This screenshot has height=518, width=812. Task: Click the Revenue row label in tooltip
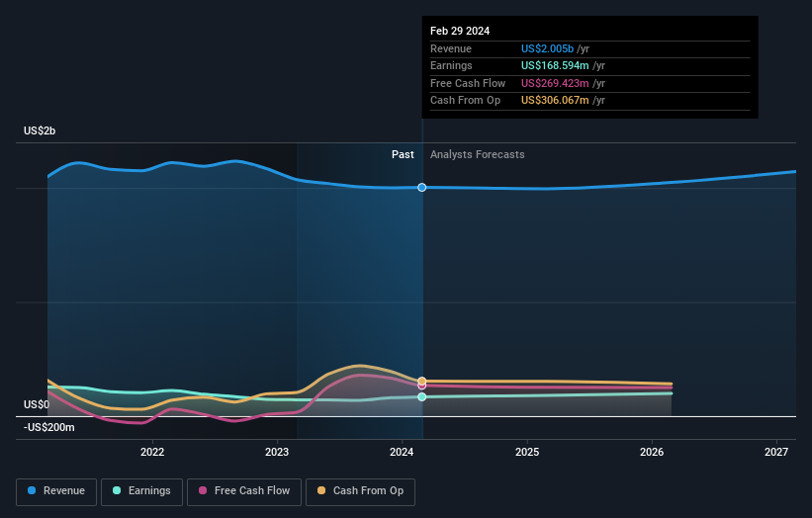pos(451,48)
